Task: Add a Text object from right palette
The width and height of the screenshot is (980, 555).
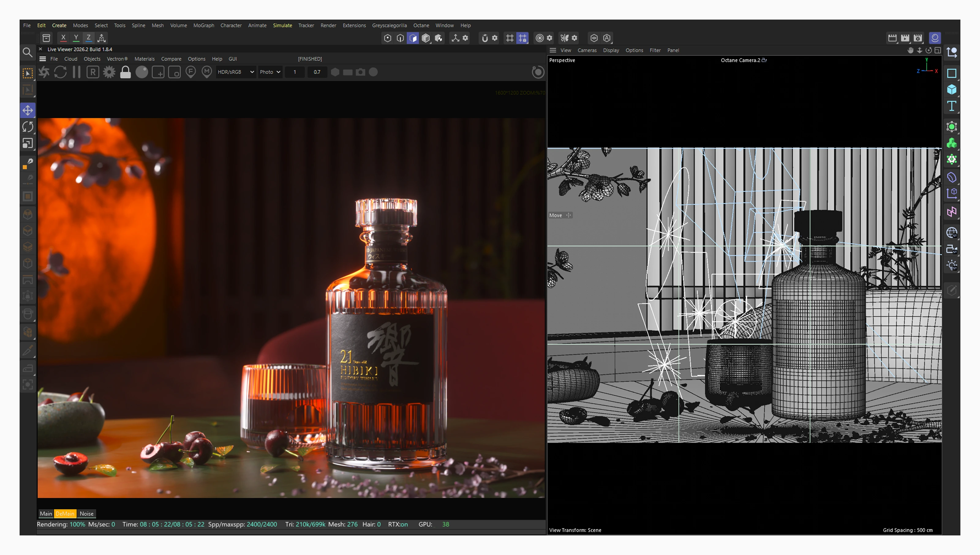Action: click(952, 106)
